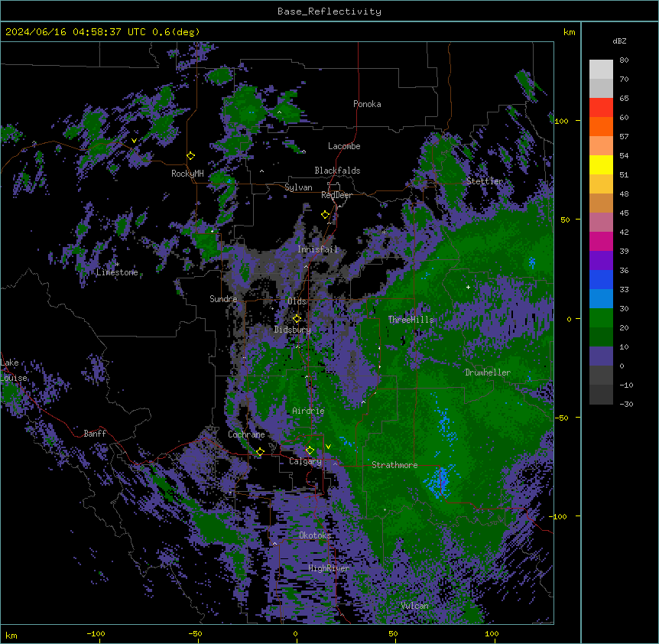Select the light grey 70-80 dBZ legend swatch
The width and height of the screenshot is (659, 644).
point(601,70)
